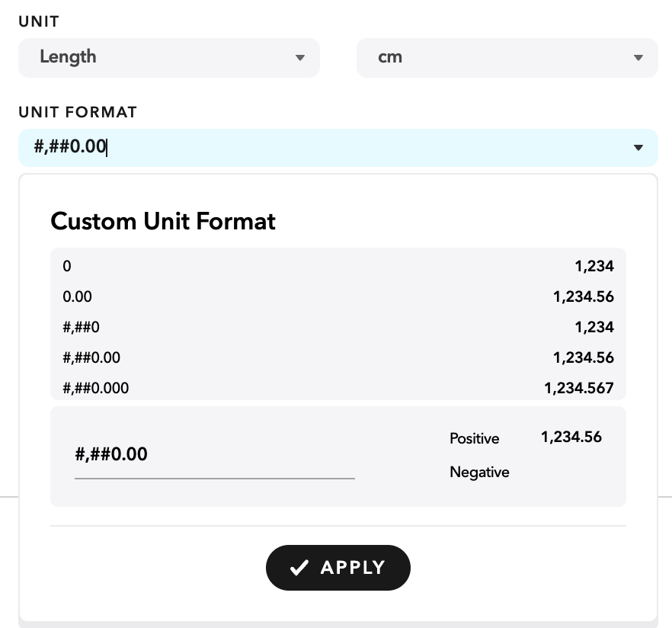Click the Unit Format field chevron icon
This screenshot has height=628, width=672.
(x=638, y=148)
